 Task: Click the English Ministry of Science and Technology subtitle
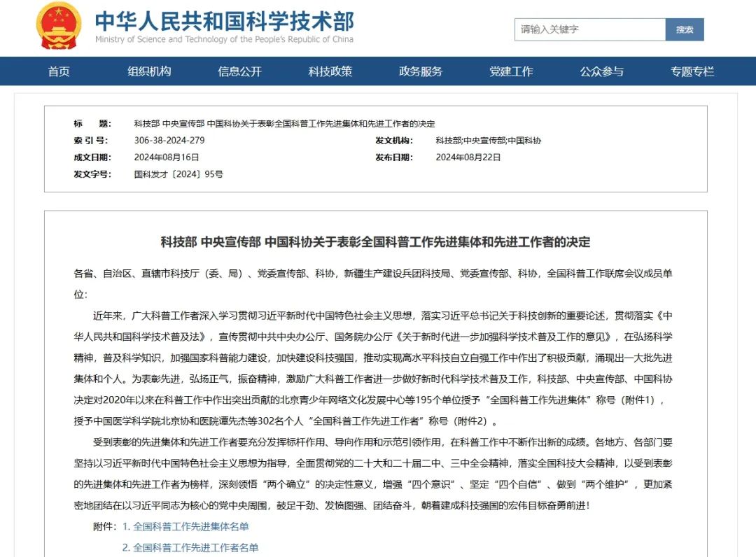(x=224, y=39)
